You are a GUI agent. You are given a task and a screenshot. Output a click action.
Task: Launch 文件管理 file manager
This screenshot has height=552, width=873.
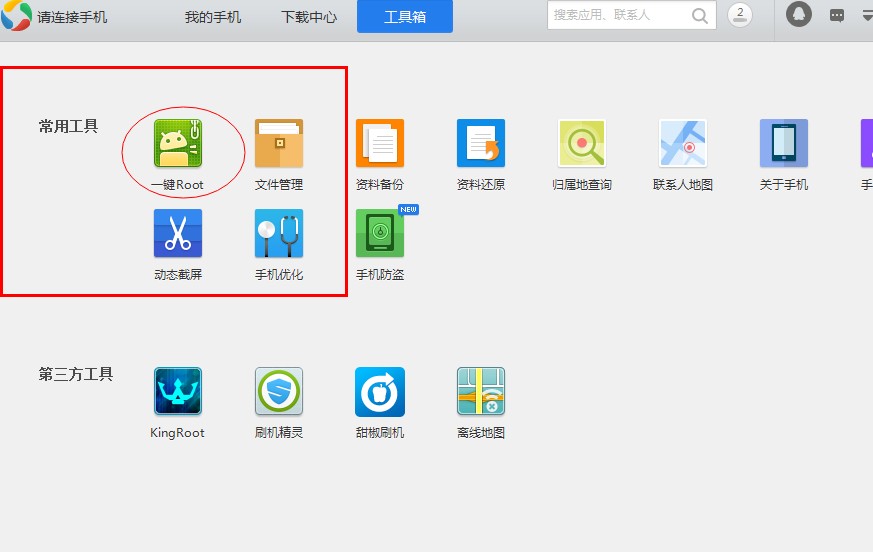279,144
